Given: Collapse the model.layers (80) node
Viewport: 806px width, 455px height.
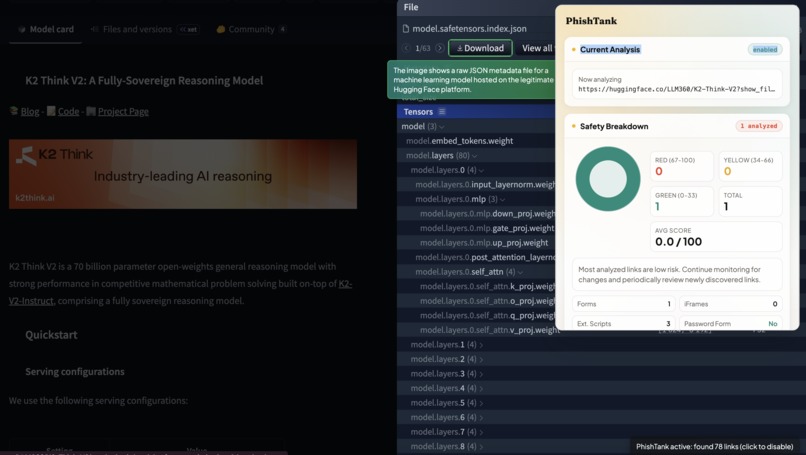Looking at the screenshot, I should pyautogui.click(x=474, y=156).
